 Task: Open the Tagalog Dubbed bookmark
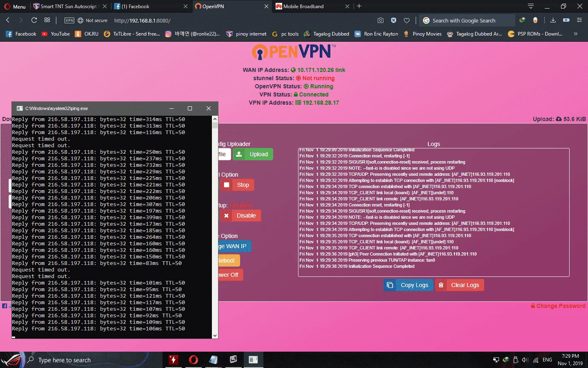[x=326, y=34]
